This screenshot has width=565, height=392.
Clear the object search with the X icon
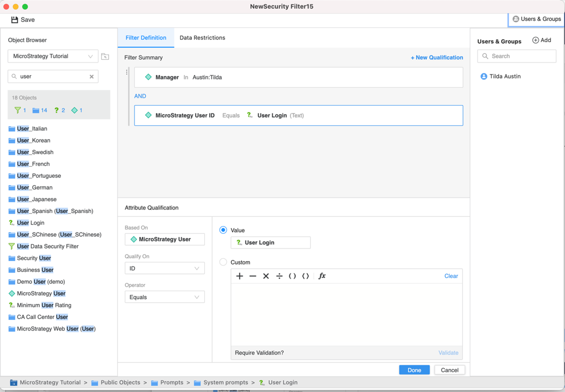coord(92,76)
